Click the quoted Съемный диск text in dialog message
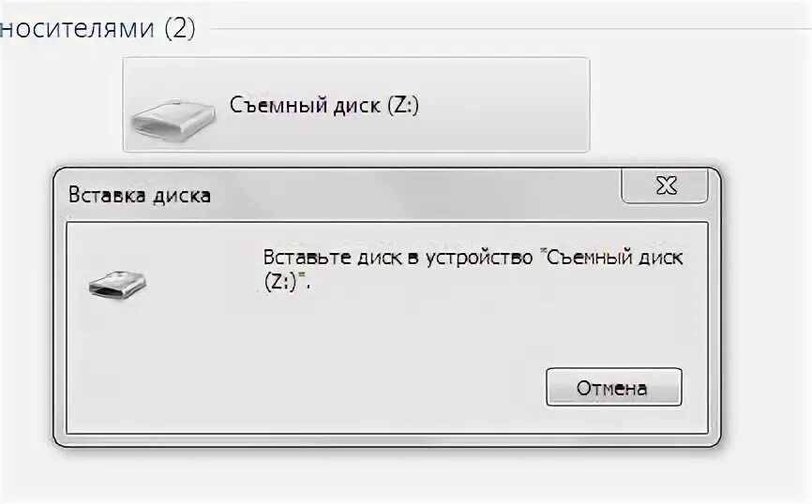 click(x=615, y=258)
